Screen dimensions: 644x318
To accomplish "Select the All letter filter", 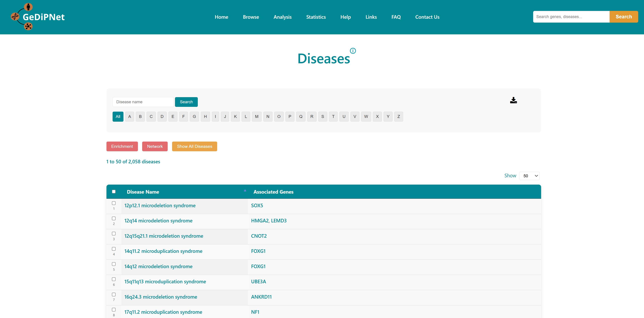I will coord(118,117).
